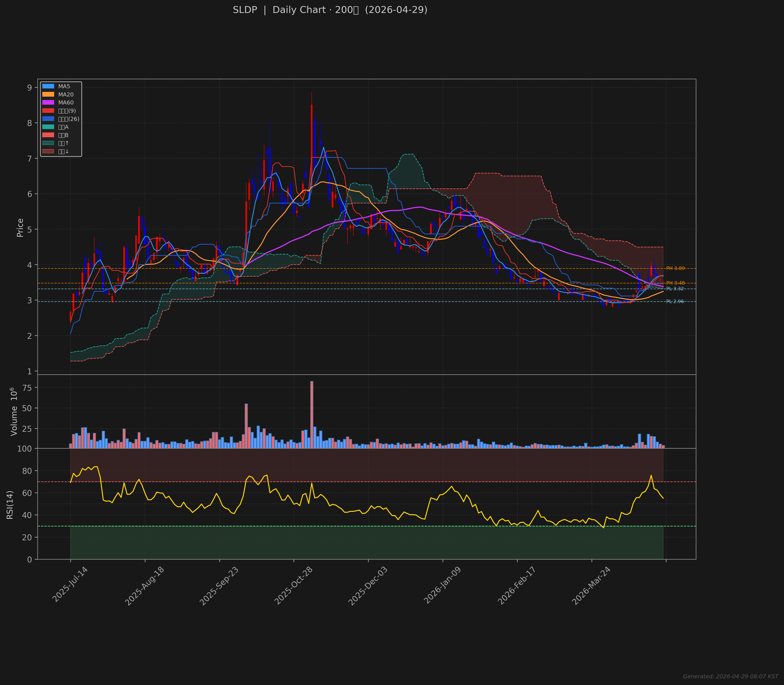The width and height of the screenshot is (784, 685).
Task: Click the PH 3.48 price level label
Action: pos(675,283)
